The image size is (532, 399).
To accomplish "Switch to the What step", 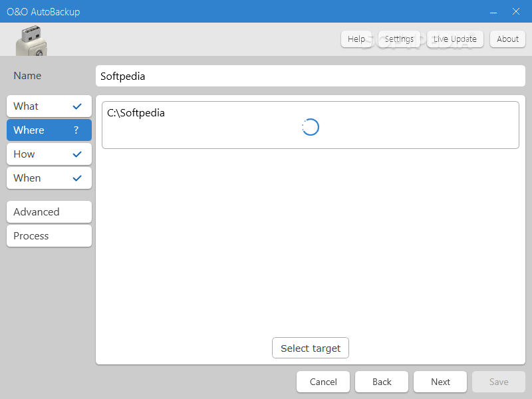I will pyautogui.click(x=49, y=106).
